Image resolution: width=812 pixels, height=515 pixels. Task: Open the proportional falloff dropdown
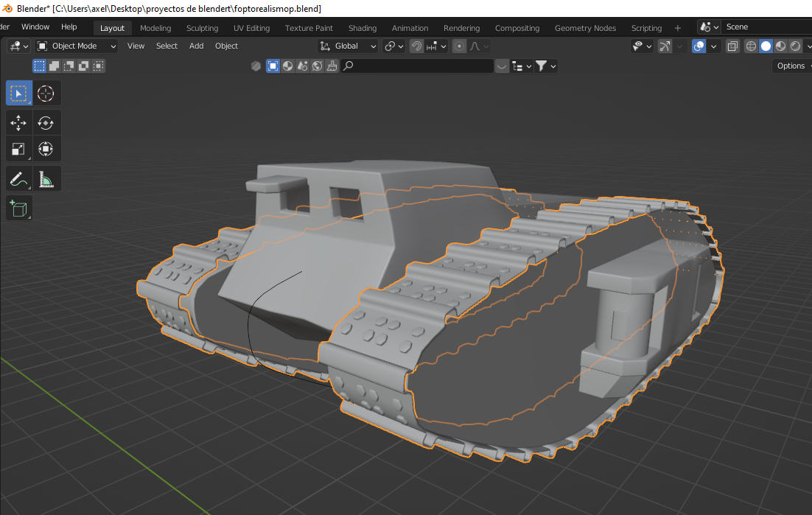coord(479,46)
